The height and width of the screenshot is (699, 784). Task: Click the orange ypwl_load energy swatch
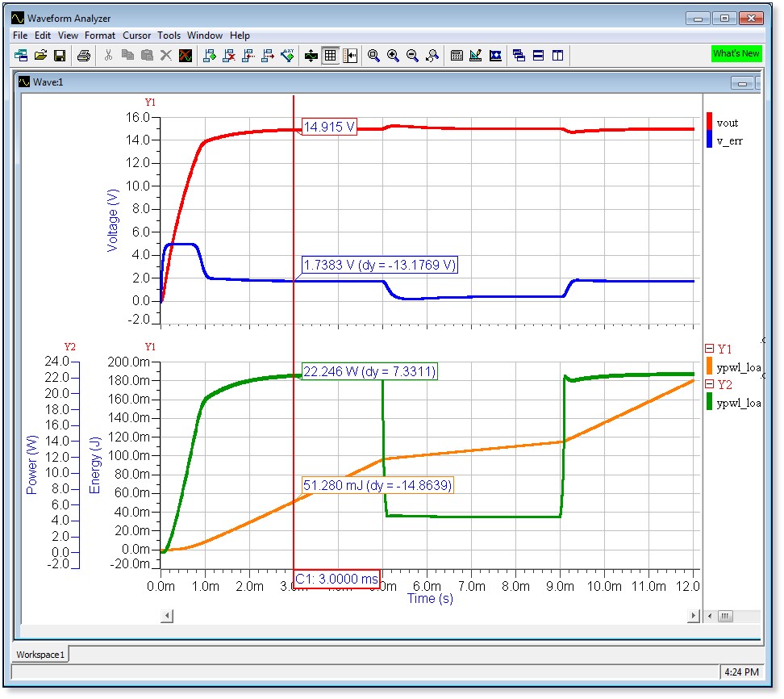709,366
